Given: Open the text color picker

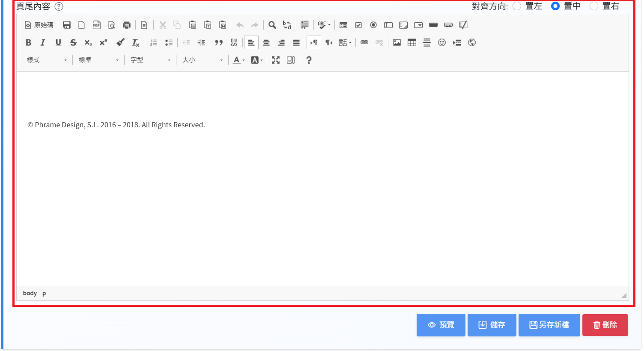Looking at the screenshot, I should pos(239,60).
